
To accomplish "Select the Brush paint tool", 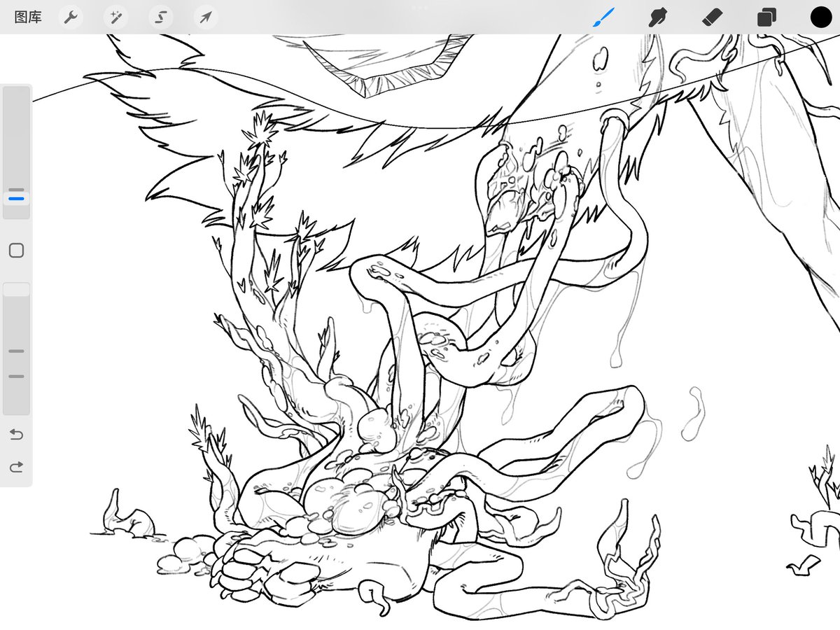I will [603, 17].
